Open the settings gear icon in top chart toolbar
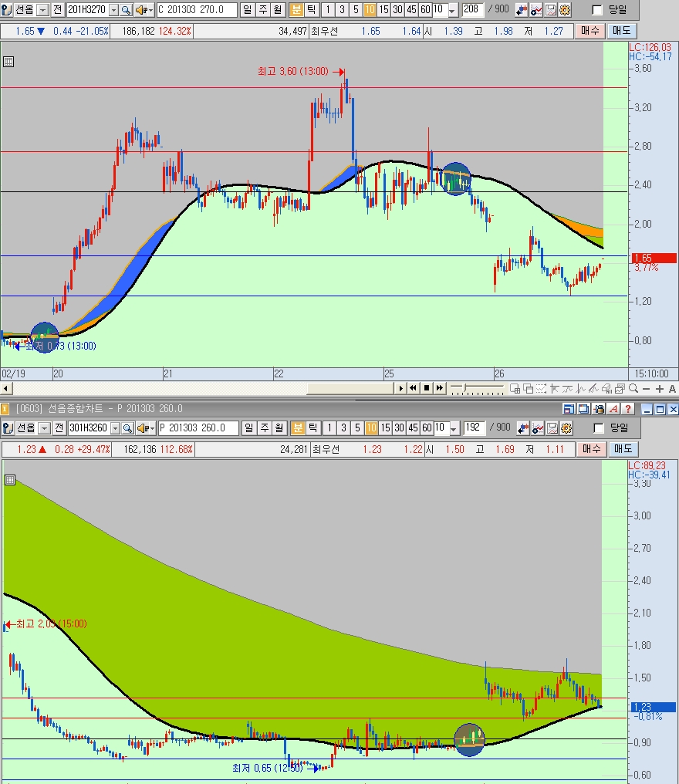679x784 pixels. tap(565, 10)
